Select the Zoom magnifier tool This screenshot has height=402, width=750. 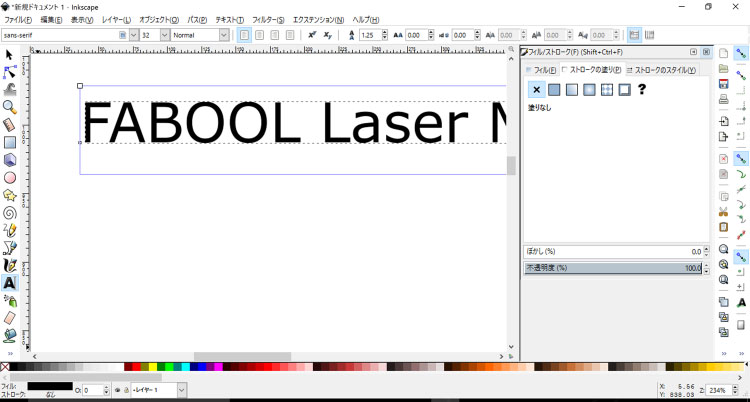pyautogui.click(x=9, y=107)
